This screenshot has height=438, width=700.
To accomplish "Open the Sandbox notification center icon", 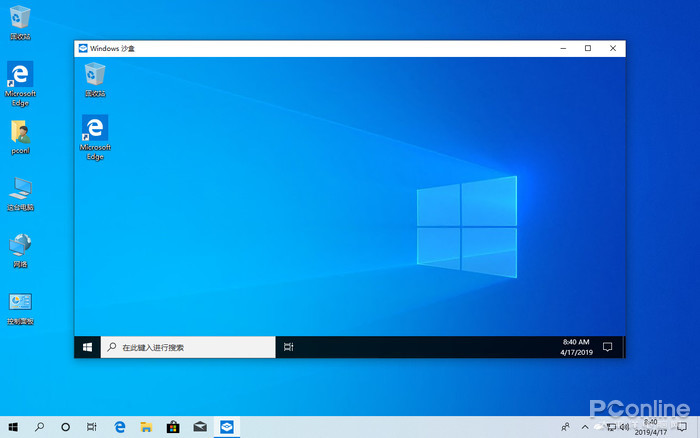I will (607, 347).
